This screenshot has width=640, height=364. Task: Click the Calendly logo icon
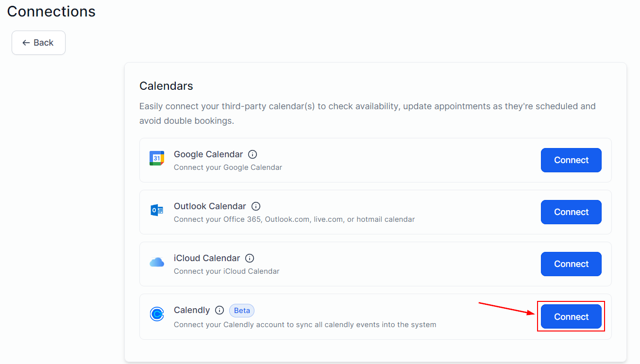coord(156,314)
